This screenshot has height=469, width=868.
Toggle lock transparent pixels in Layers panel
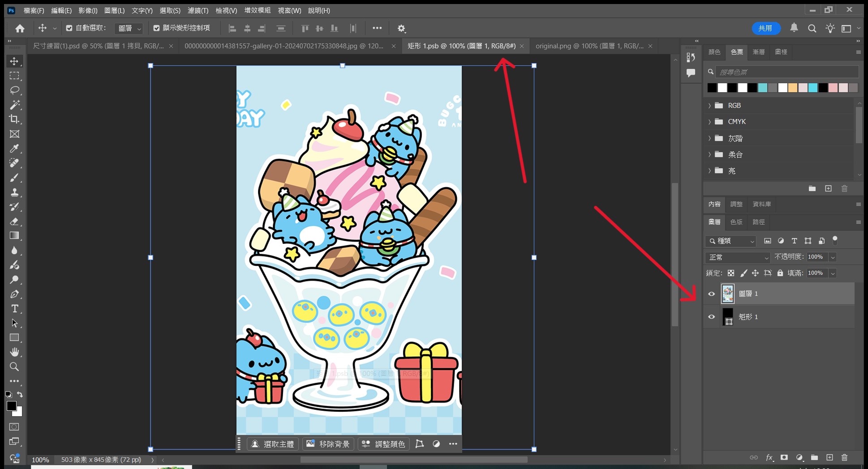click(x=731, y=273)
